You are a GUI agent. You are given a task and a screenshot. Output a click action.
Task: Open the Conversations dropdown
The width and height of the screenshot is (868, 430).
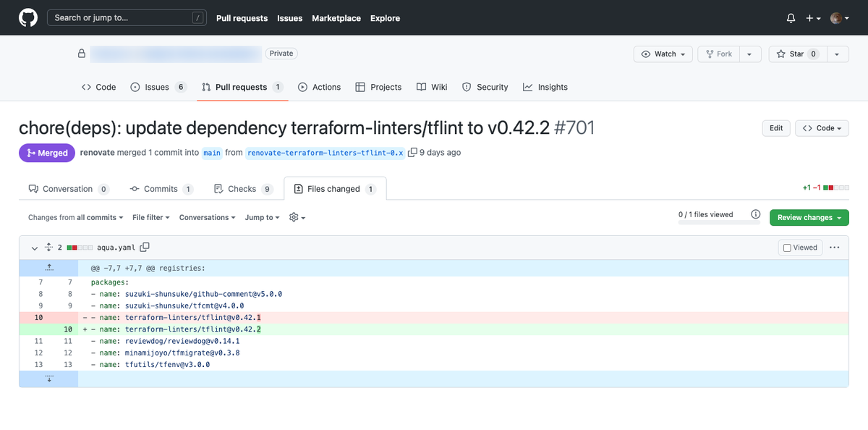208,217
